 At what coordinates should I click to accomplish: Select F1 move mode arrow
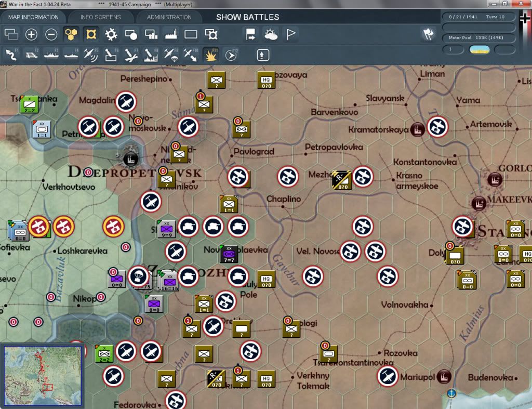11,55
